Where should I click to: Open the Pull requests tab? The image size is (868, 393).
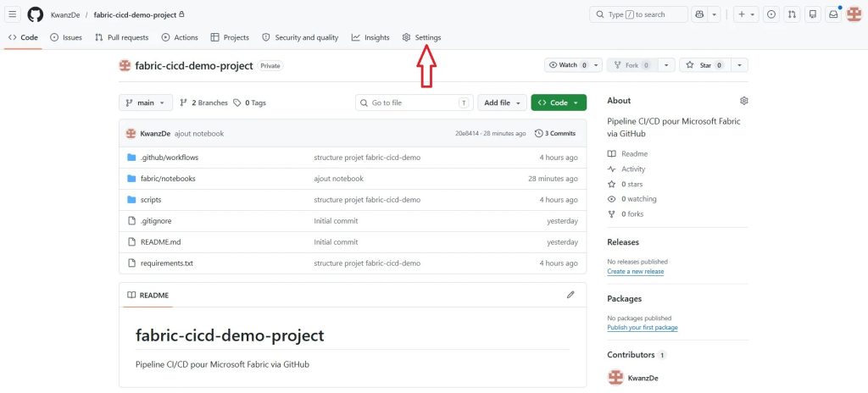(122, 37)
